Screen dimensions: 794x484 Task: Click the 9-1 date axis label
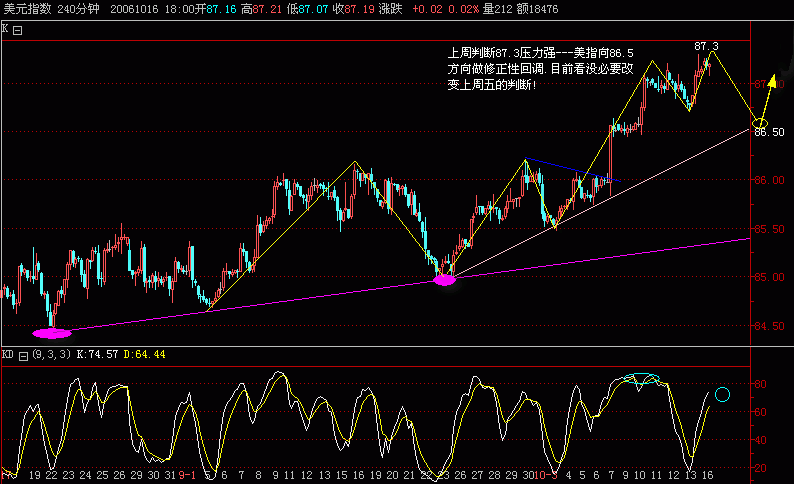187,475
